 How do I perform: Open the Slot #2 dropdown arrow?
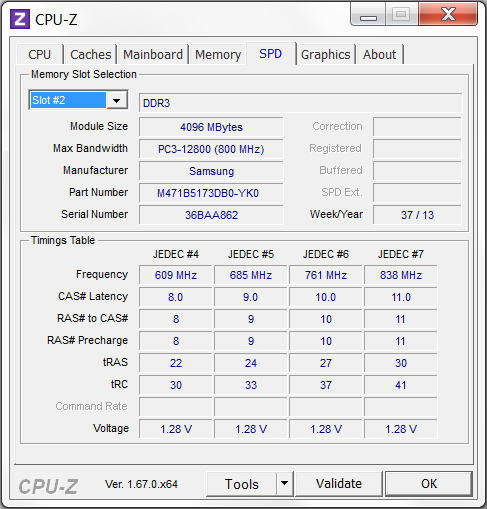117,100
